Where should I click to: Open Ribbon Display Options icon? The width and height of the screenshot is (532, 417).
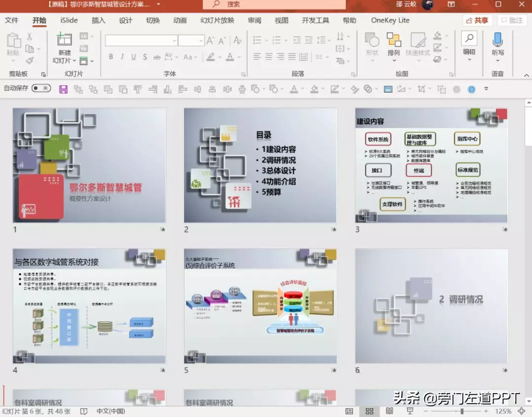(451, 4)
